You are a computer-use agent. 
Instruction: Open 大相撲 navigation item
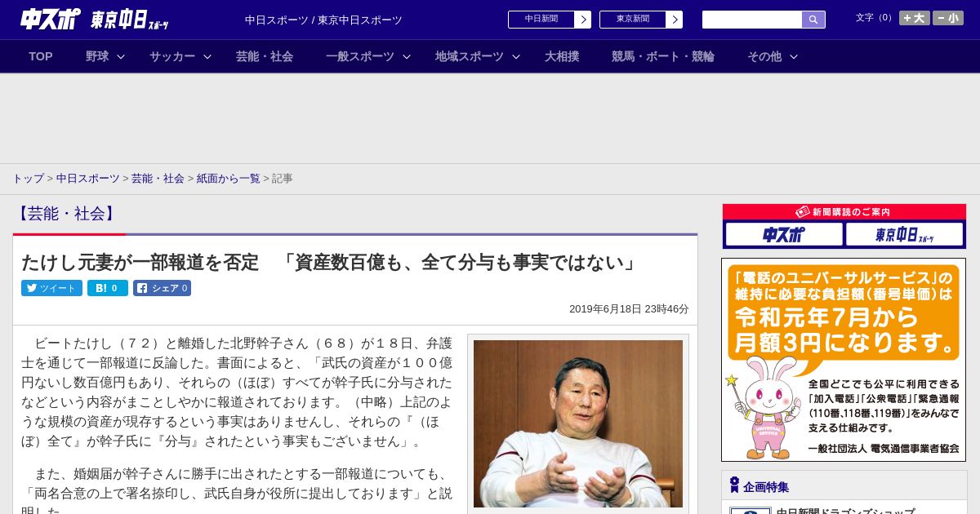pos(562,56)
